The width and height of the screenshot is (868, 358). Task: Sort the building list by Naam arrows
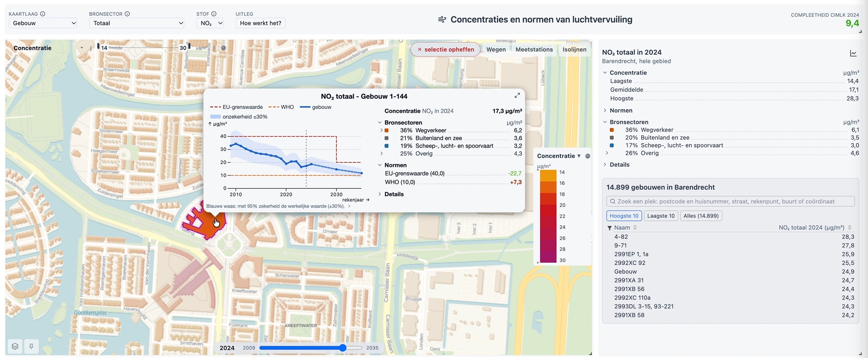tap(635, 227)
